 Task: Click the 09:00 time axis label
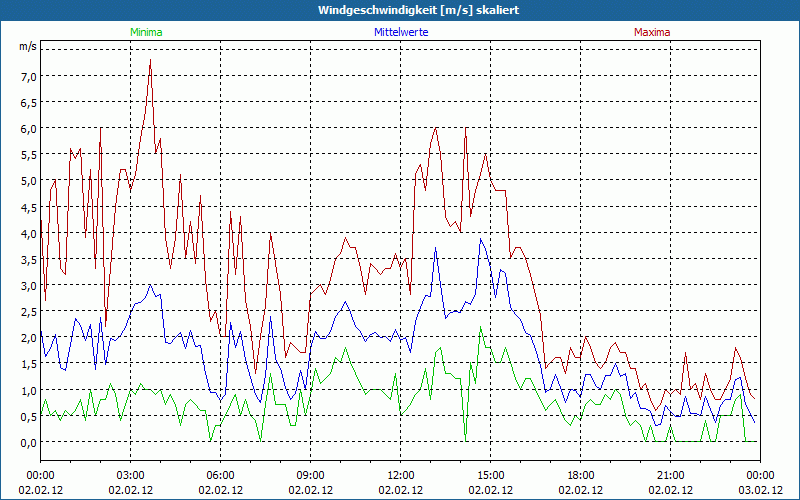[311, 476]
